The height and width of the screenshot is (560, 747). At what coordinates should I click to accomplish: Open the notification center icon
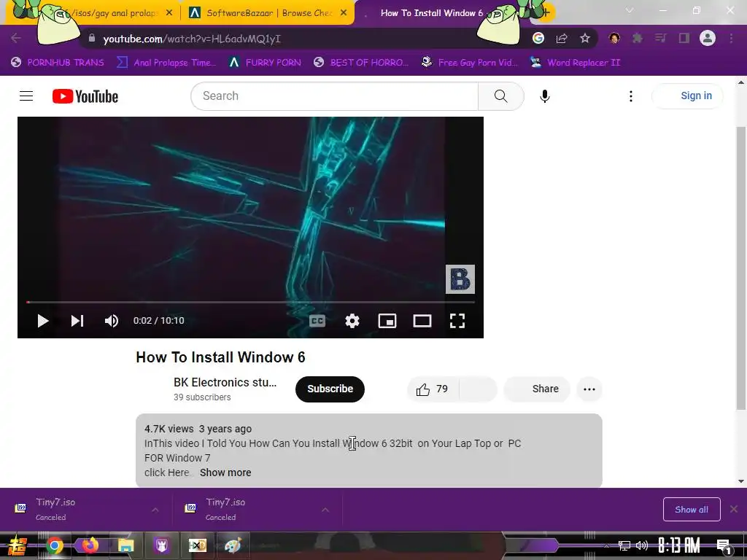click(724, 546)
